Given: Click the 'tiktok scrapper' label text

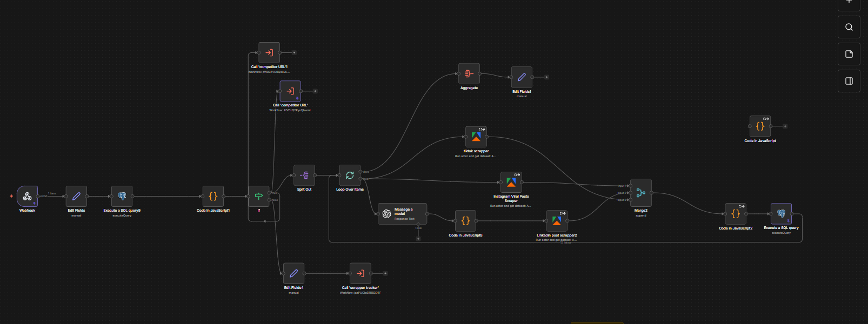Looking at the screenshot, I should point(476,151).
